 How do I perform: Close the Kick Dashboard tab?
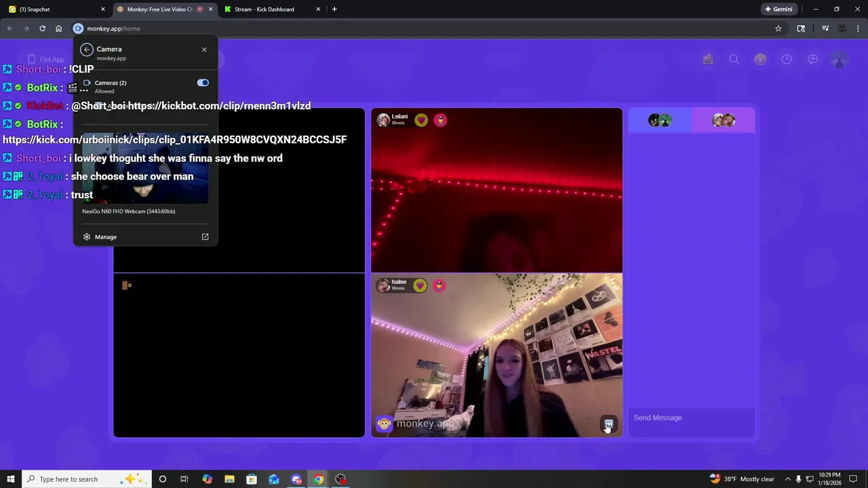318,9
